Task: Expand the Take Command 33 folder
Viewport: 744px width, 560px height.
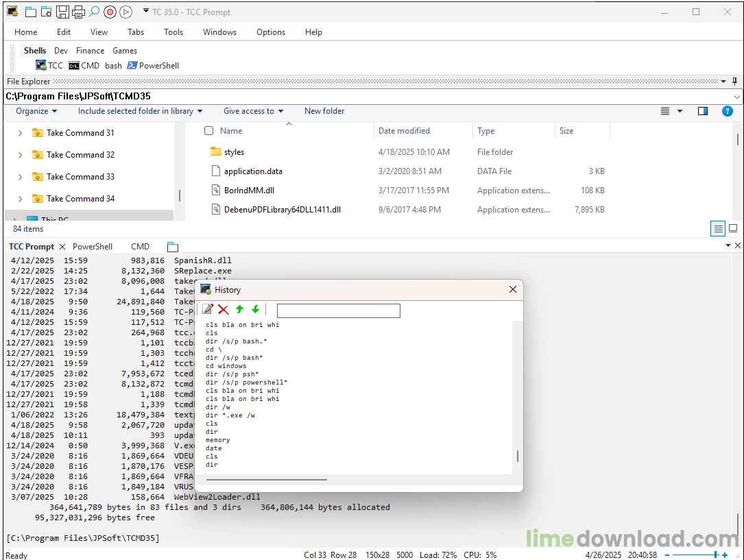Action: point(21,177)
